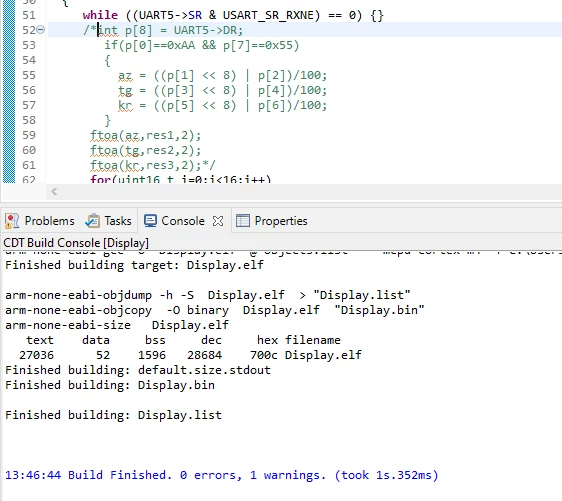Image resolution: width=562 pixels, height=501 pixels.
Task: Click the opening brace on line 54
Action: click(108, 60)
